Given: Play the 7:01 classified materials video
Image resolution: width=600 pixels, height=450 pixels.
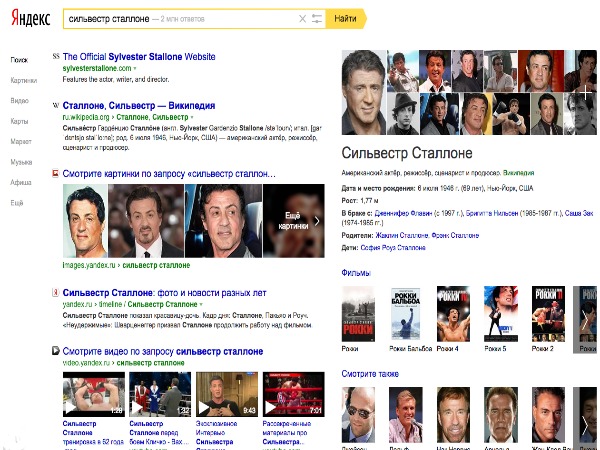Looking at the screenshot, I should click(x=293, y=394).
